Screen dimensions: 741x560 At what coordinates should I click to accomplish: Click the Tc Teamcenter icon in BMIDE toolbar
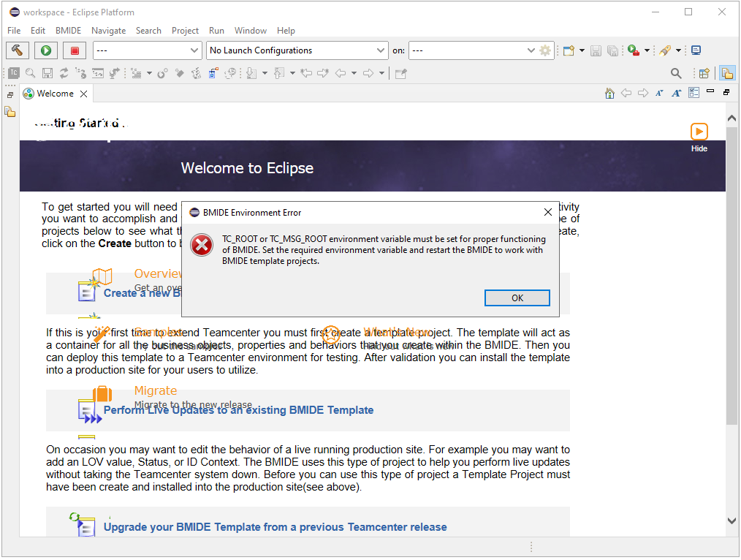tap(14, 73)
